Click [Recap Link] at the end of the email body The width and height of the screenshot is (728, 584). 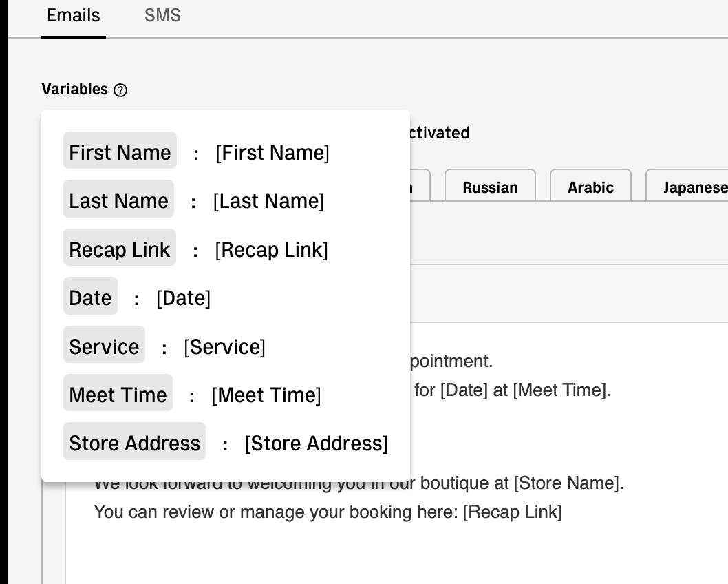click(512, 512)
